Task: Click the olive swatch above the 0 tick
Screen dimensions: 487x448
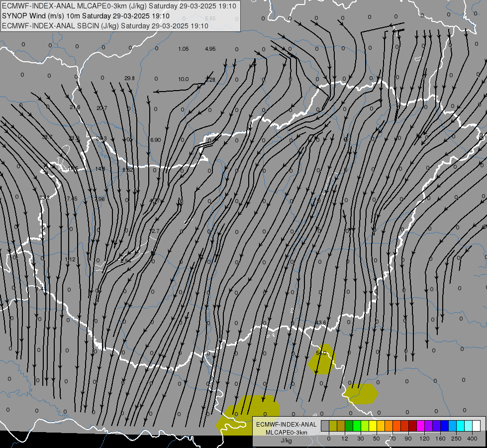Action: pos(333,426)
